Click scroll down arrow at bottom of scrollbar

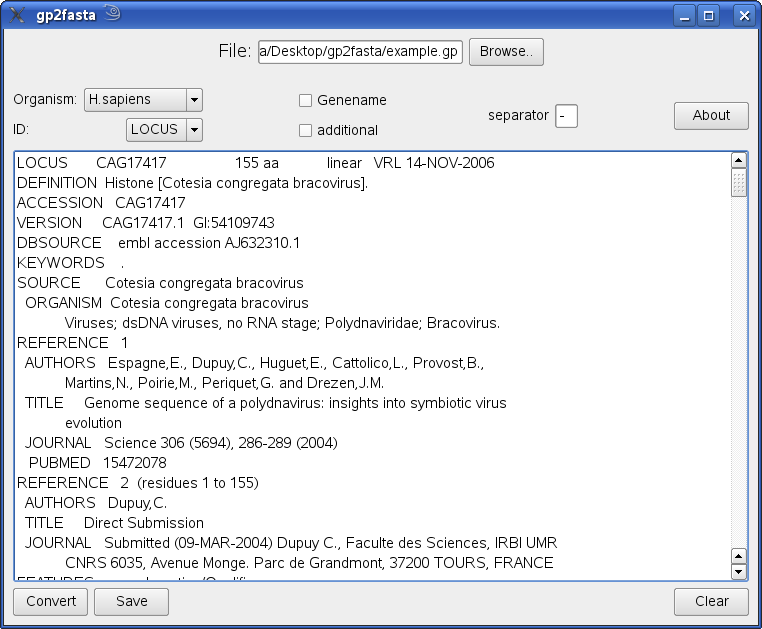coord(739,572)
